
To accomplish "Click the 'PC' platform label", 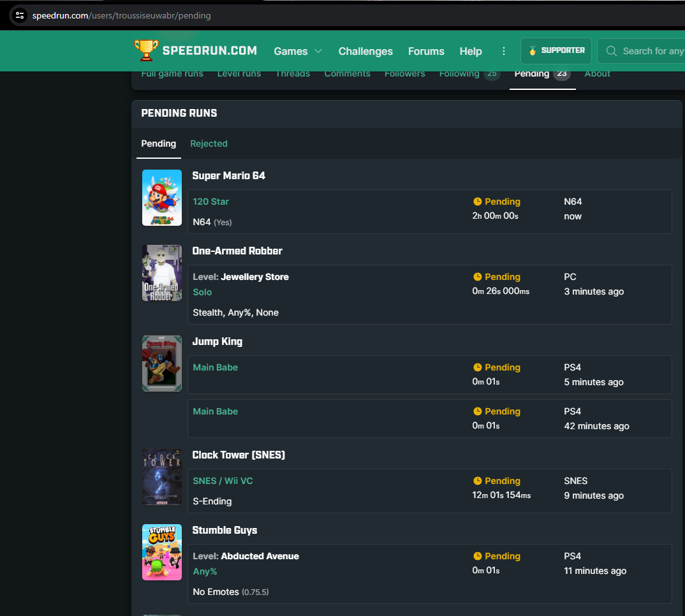I will (x=570, y=277).
